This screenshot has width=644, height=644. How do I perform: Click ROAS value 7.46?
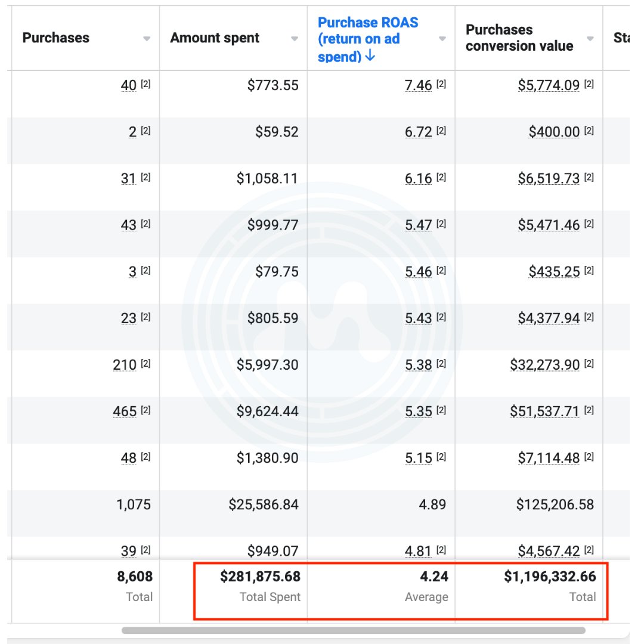[x=418, y=85]
